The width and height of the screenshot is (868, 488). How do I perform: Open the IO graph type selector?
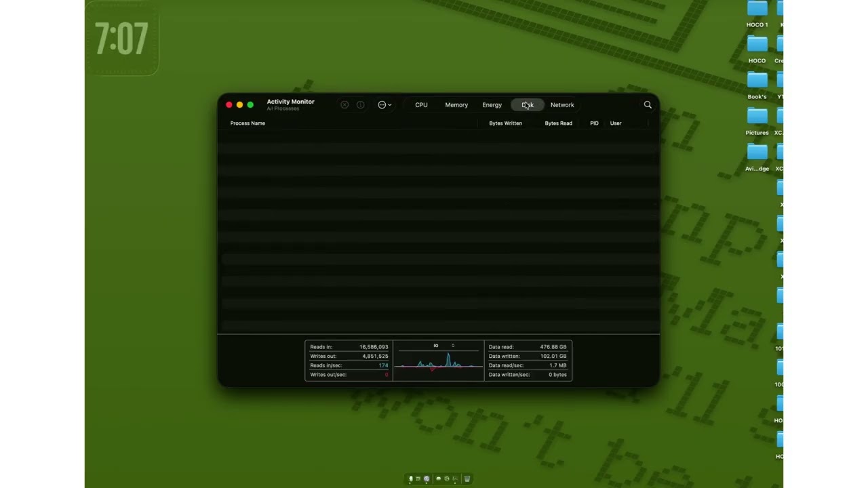[443, 346]
